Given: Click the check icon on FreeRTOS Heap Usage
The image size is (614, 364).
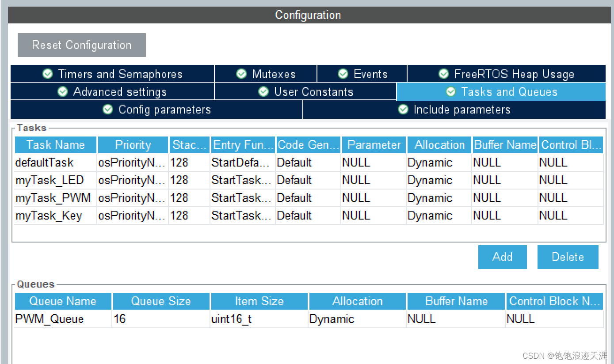Looking at the screenshot, I should coord(444,74).
